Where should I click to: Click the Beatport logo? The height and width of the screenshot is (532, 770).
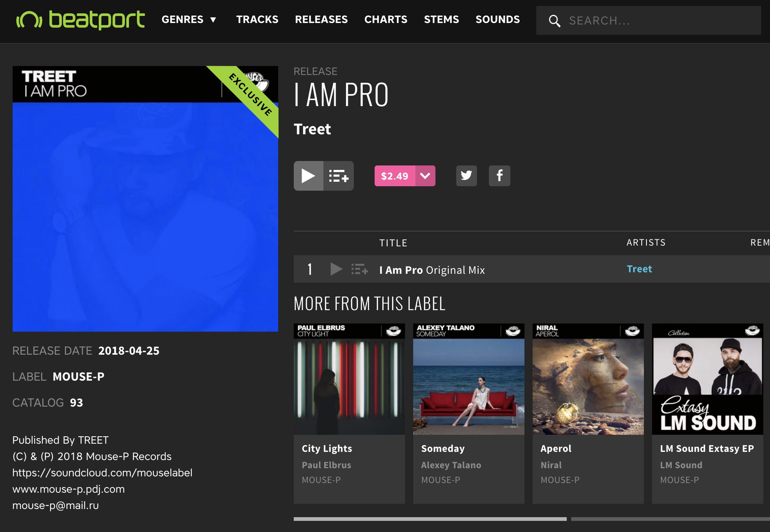point(80,19)
